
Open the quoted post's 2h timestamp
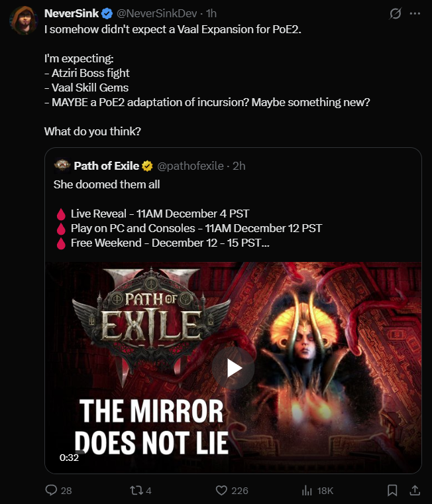click(x=239, y=166)
